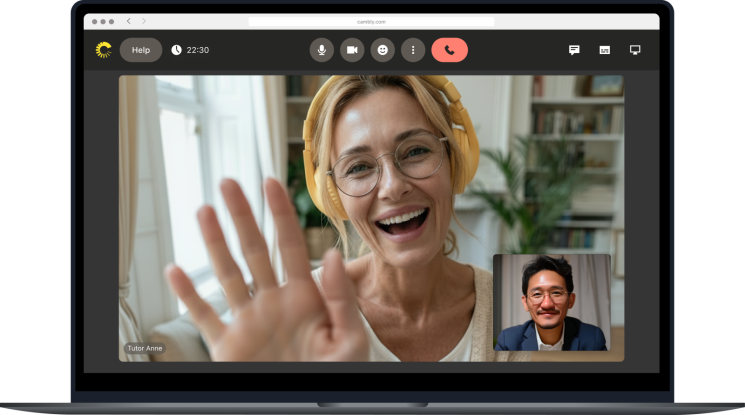The width and height of the screenshot is (745, 415).
Task: Click the Tutor Anne name label
Action: (x=144, y=349)
